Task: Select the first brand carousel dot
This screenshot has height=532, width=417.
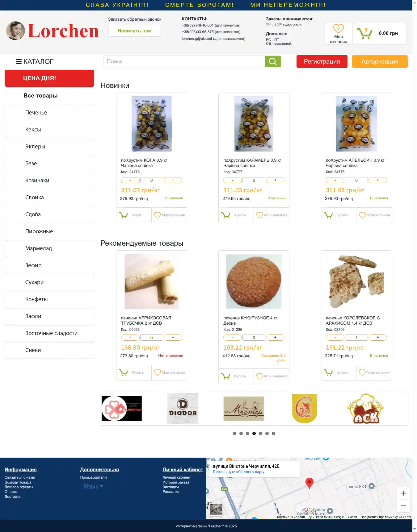Action: (234, 434)
